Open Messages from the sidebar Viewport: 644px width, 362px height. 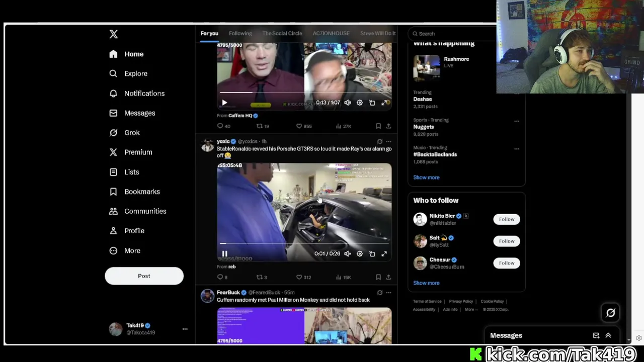point(132,113)
